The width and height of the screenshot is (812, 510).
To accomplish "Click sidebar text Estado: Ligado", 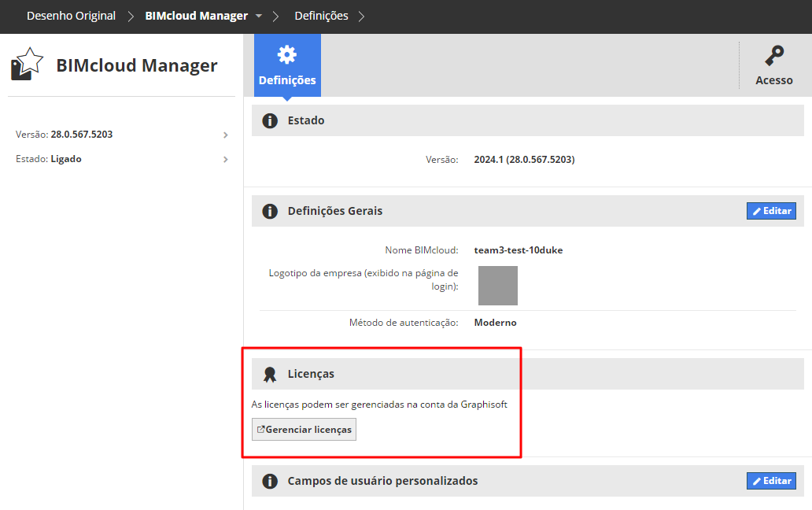I will (x=49, y=159).
